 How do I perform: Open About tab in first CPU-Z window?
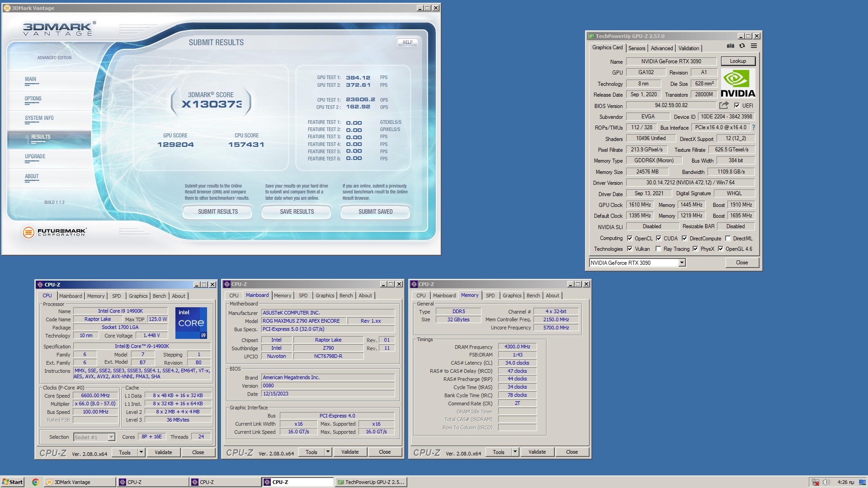[x=179, y=296]
